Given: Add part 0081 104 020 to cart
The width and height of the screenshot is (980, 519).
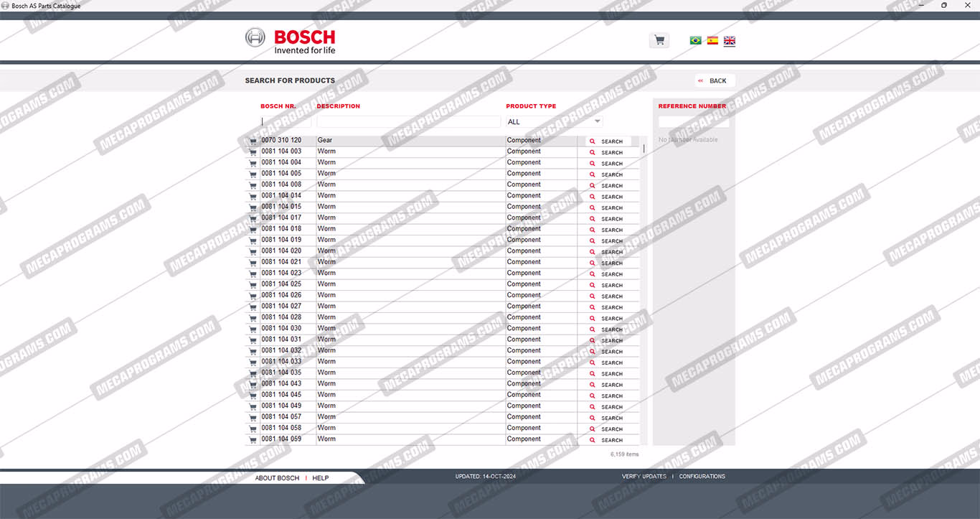Looking at the screenshot, I should tap(253, 252).
